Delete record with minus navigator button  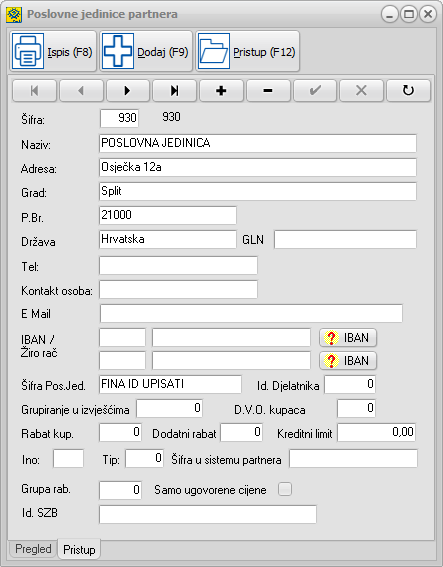coord(268,90)
